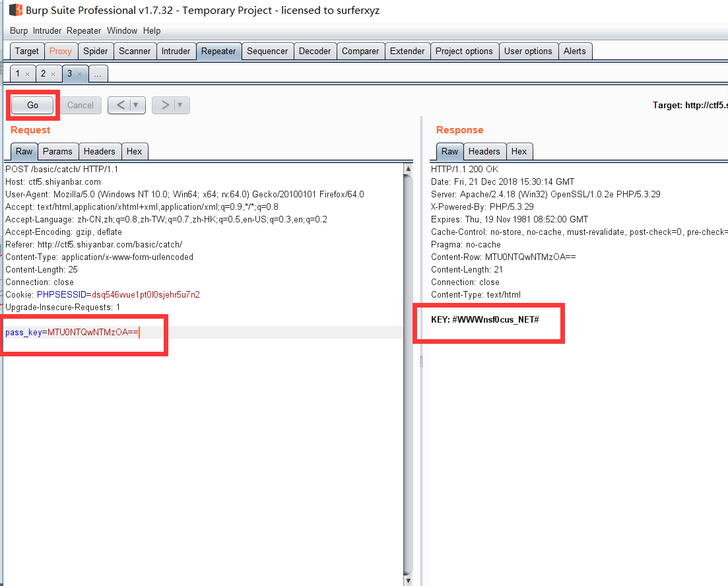Go back to previous request in history
The height and width of the screenshot is (586, 728).
(x=120, y=105)
